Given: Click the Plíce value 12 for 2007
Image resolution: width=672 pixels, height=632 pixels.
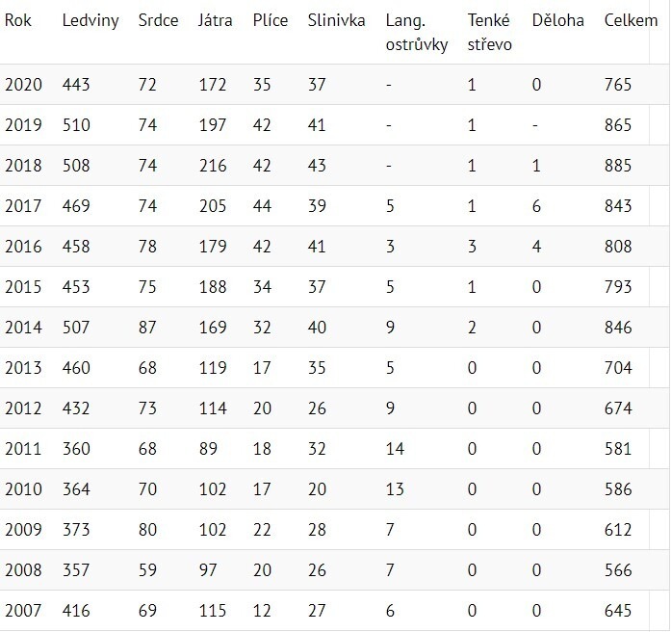Looking at the screenshot, I should (x=262, y=611).
